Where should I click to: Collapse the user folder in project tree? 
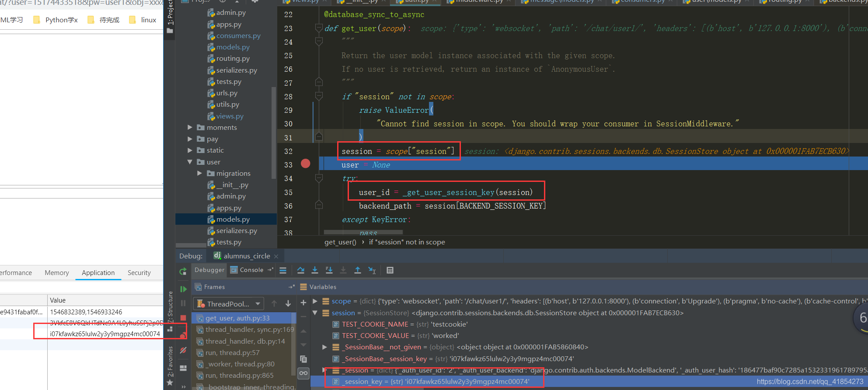pos(190,162)
